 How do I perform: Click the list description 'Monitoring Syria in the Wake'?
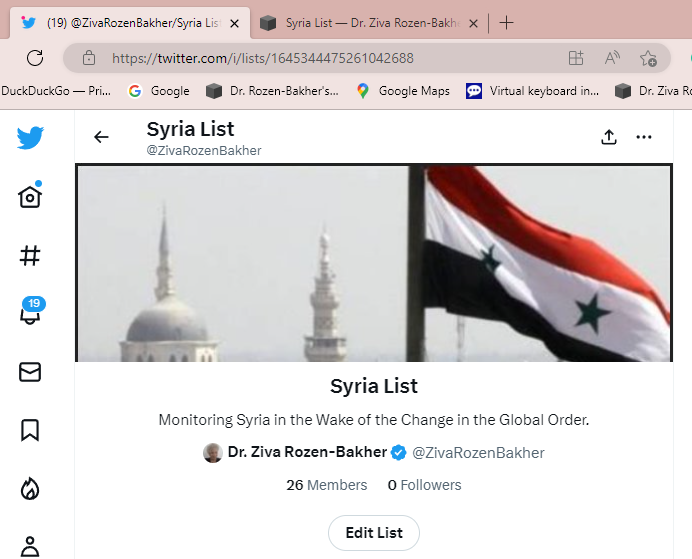pyautogui.click(x=374, y=420)
